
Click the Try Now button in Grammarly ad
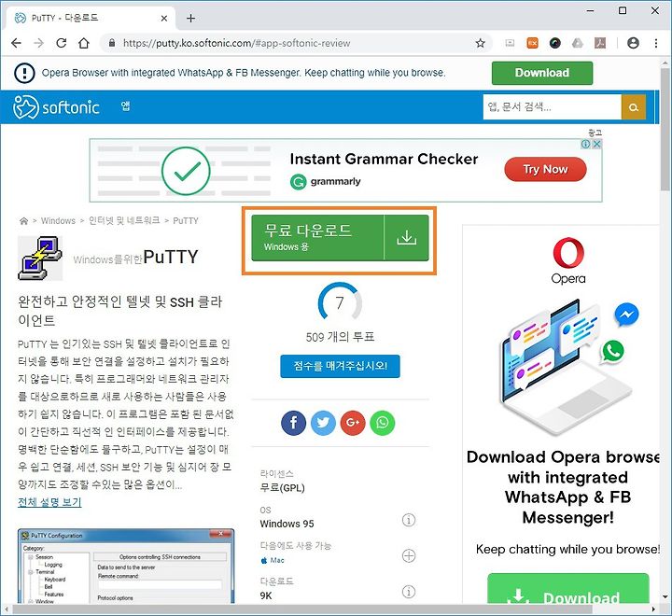click(545, 169)
